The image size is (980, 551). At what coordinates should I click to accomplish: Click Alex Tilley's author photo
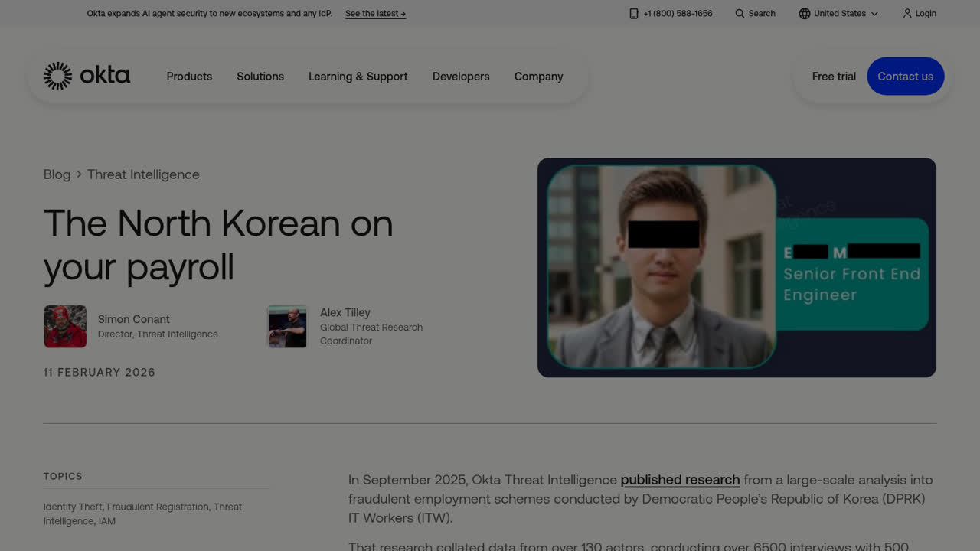point(287,326)
